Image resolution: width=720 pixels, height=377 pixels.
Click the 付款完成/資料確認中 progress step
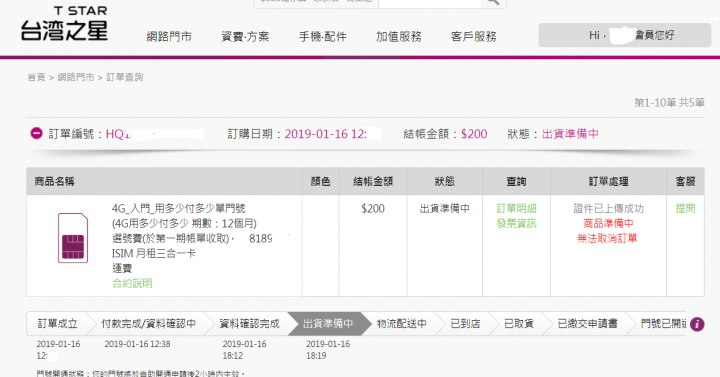[149, 324]
